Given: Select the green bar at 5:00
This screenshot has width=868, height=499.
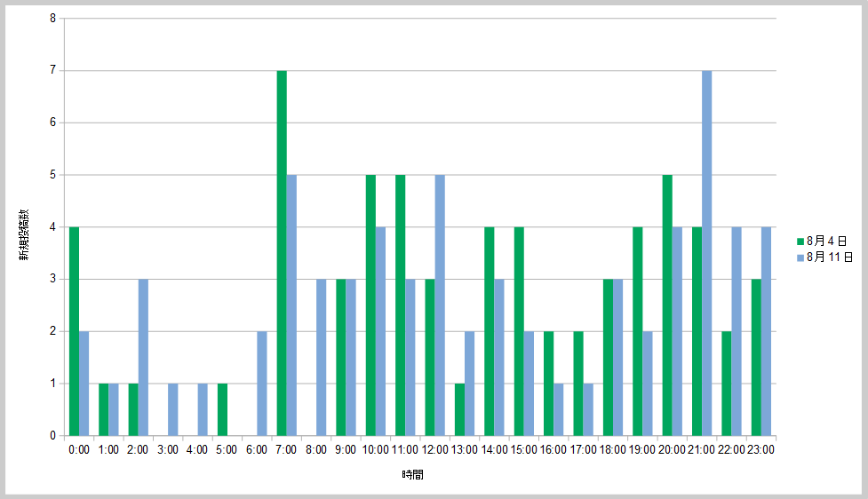Looking at the screenshot, I should [x=222, y=409].
